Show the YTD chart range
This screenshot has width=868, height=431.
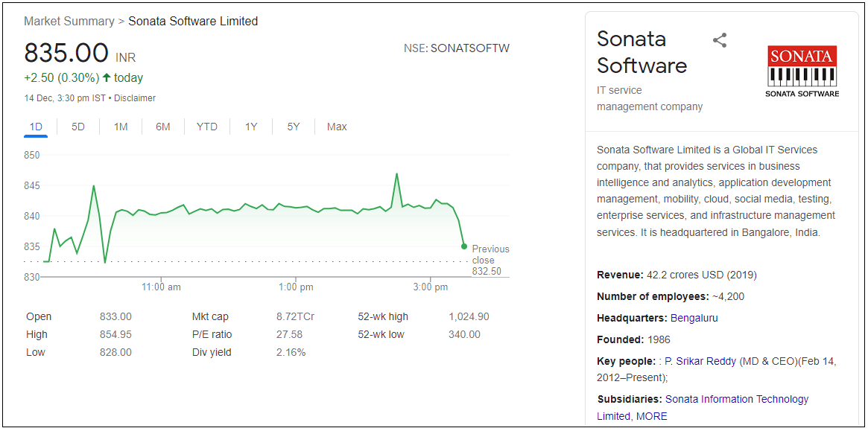coord(207,127)
